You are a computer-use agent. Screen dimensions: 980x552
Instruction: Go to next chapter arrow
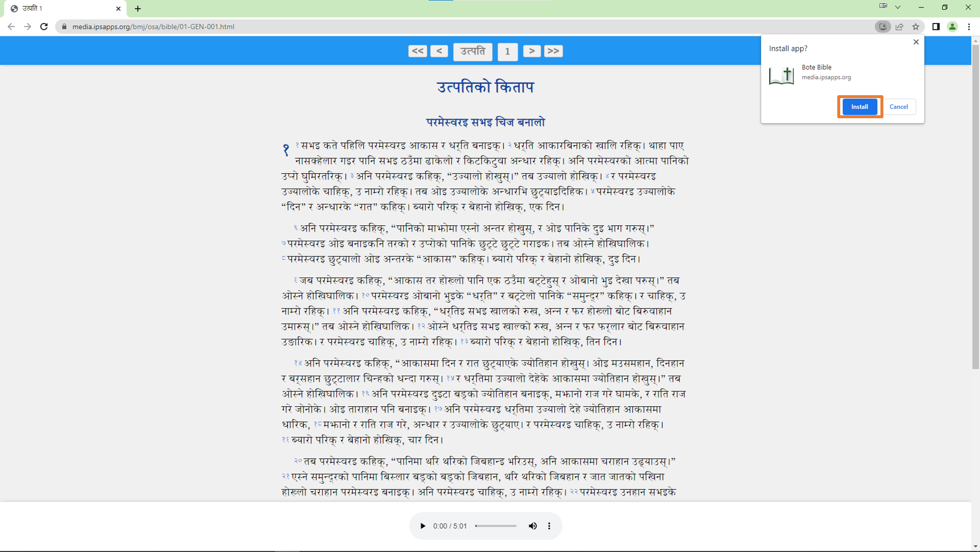532,51
